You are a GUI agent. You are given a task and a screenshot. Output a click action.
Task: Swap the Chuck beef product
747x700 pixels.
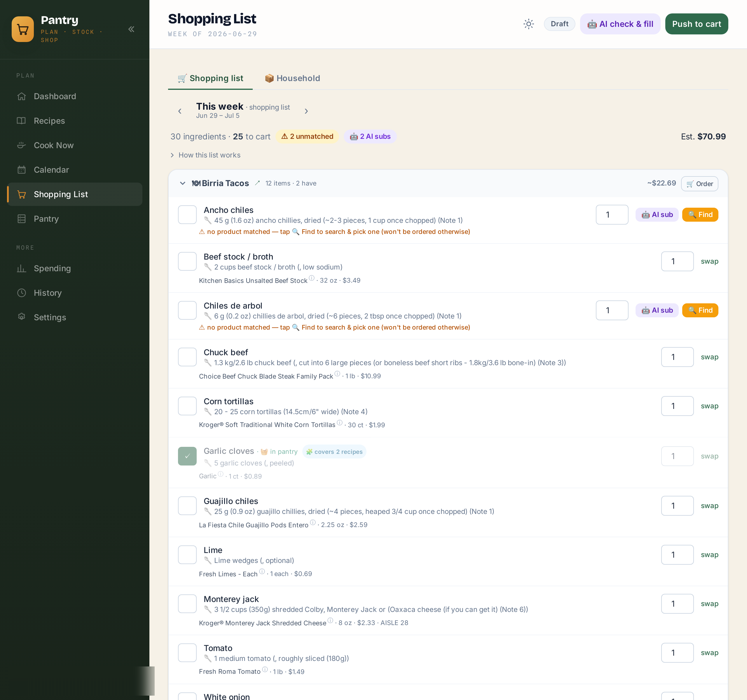709,357
